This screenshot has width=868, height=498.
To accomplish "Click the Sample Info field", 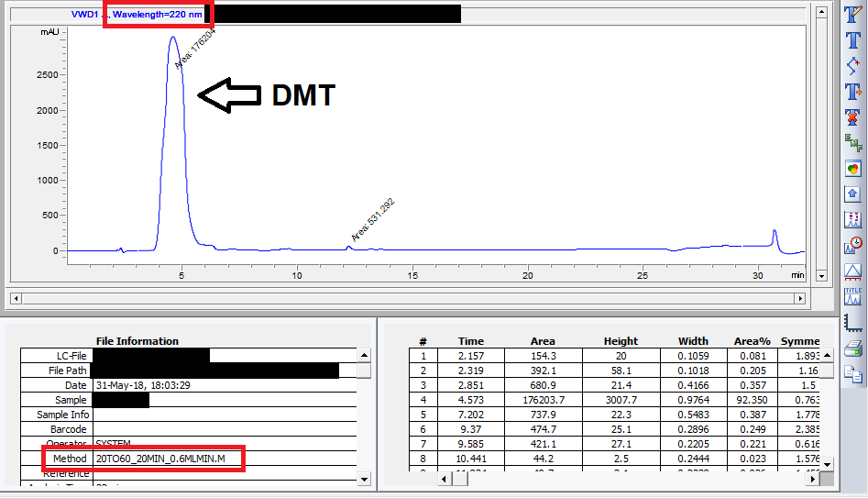I will [x=225, y=415].
